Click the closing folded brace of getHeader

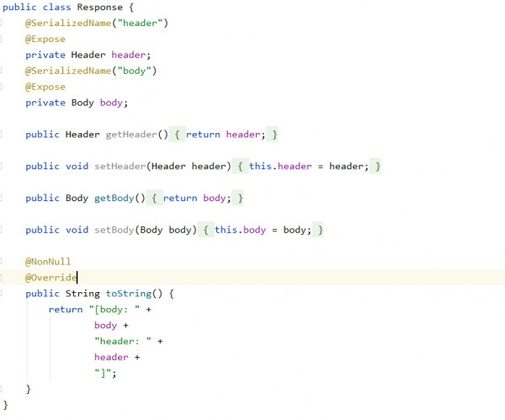(x=272, y=135)
